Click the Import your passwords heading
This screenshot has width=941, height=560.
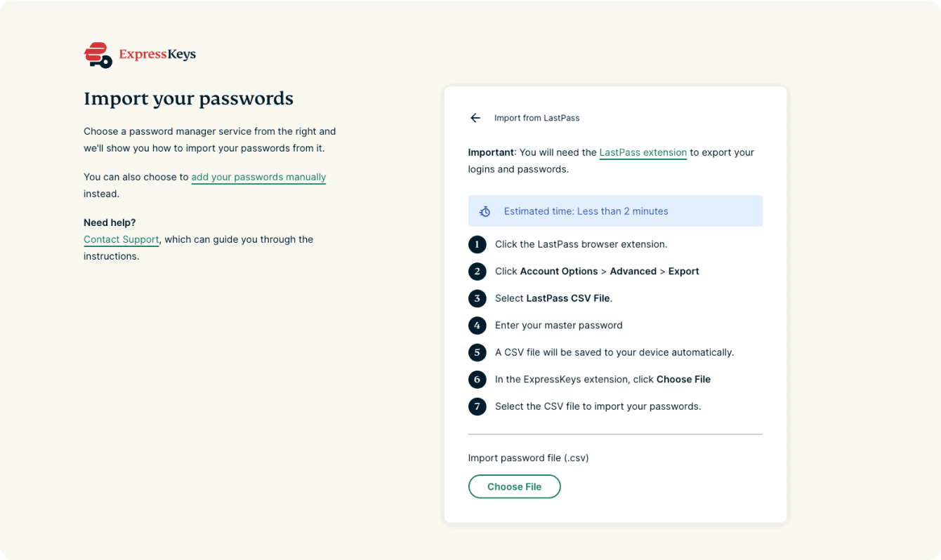188,98
